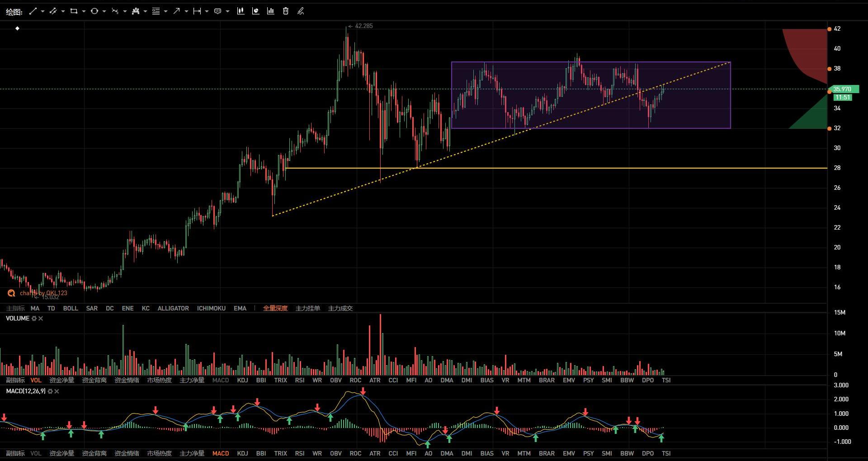The image size is (868, 461).
Task: Expand the circle tool dropdown
Action: 104,11
